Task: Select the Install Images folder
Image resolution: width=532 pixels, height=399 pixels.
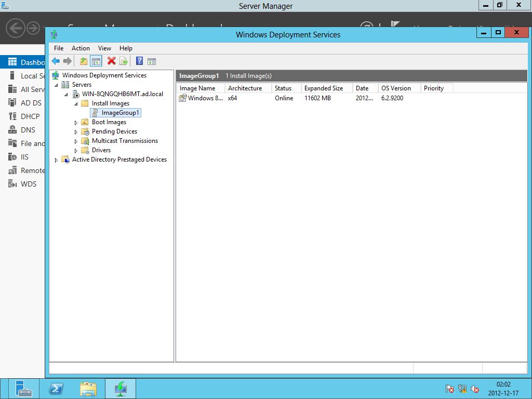Action: (110, 103)
